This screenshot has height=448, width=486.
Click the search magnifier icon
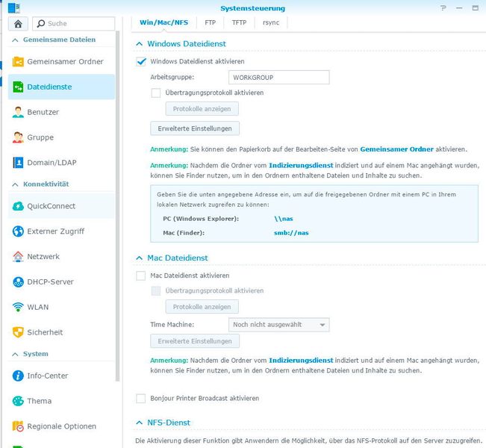tap(41, 24)
